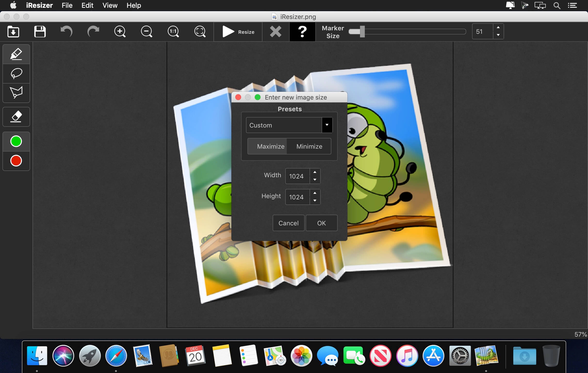Screen dimensions: 588x373
Task: Adjust the Marker Size slider
Action: click(x=407, y=32)
